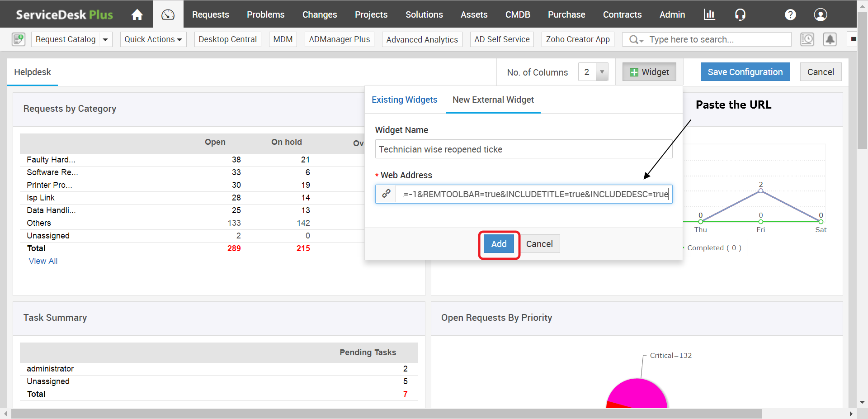Open the Solutions menu

coord(424,14)
